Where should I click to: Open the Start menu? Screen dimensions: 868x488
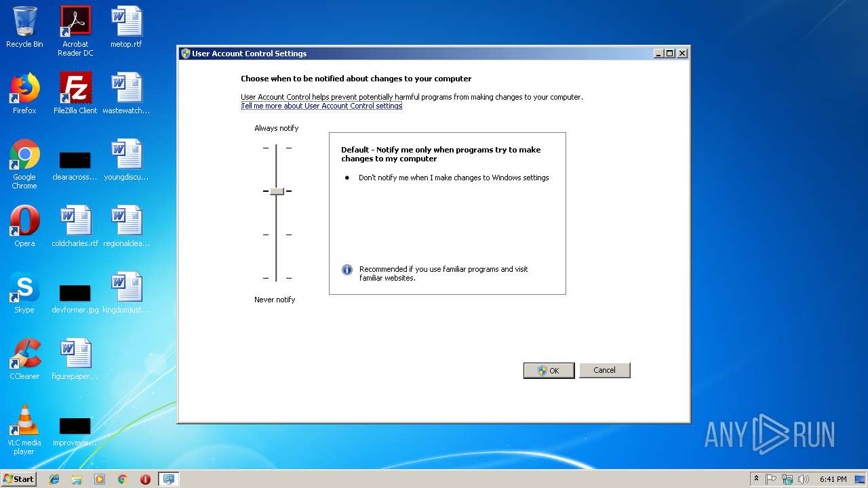18,479
